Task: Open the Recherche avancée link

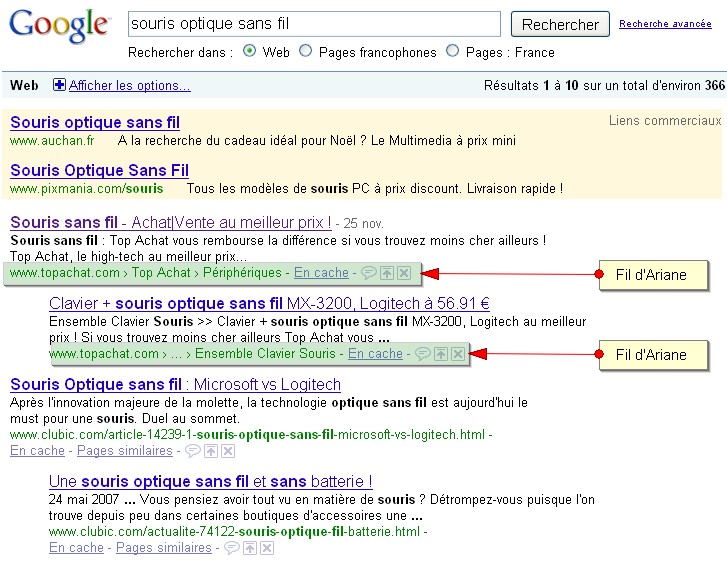Action: tap(665, 24)
